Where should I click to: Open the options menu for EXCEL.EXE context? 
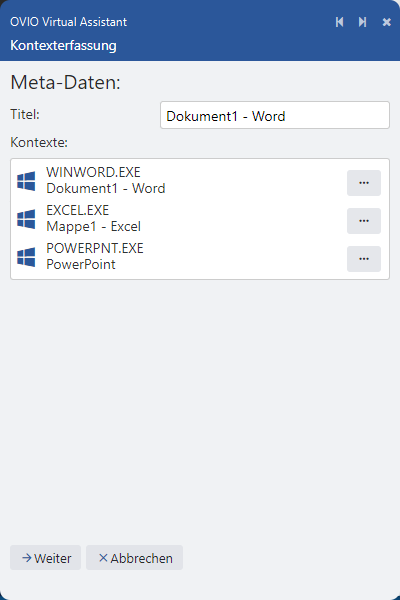coord(364,221)
